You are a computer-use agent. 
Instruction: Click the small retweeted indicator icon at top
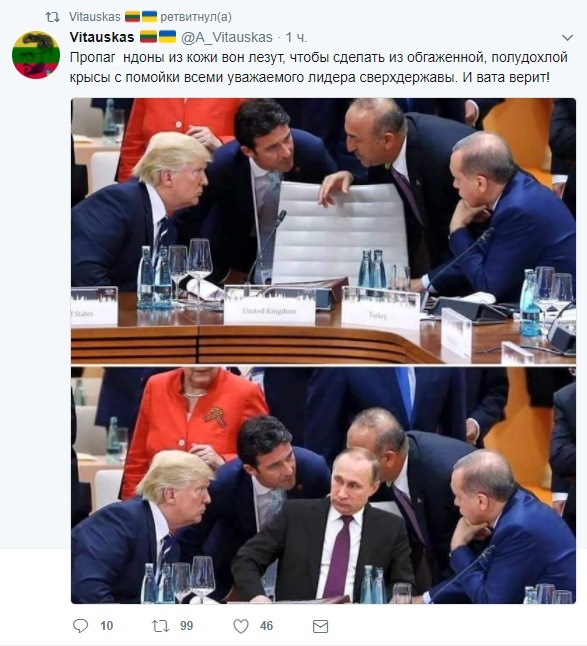[52, 17]
